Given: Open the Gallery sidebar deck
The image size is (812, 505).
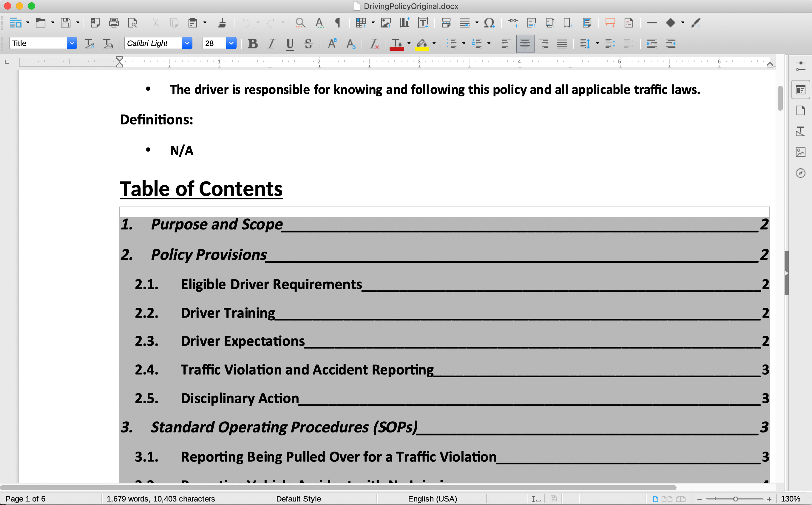Looking at the screenshot, I should [801, 152].
